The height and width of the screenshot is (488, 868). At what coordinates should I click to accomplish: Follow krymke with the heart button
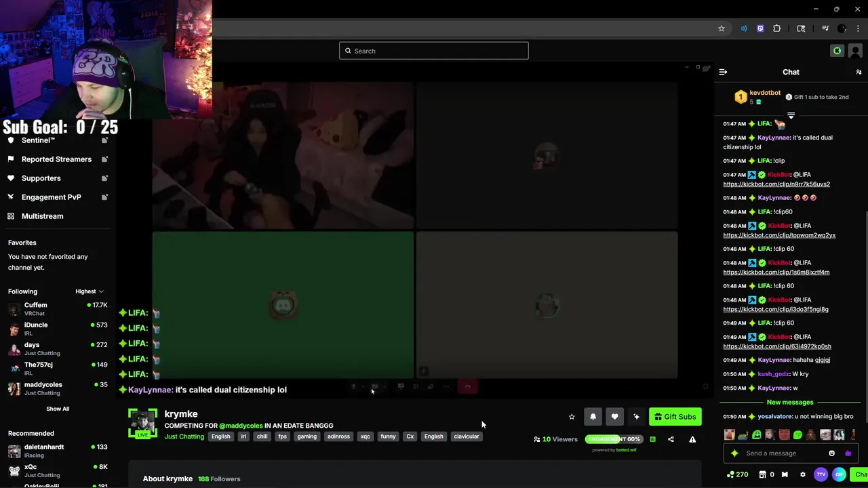[x=614, y=417]
